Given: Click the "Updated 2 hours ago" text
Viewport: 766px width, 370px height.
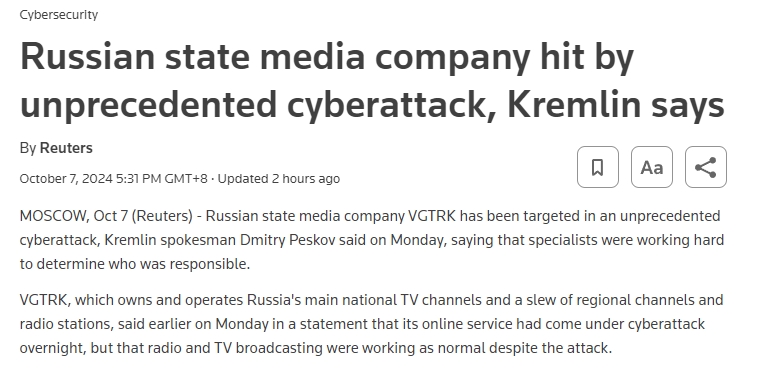Looking at the screenshot, I should pos(278,179).
